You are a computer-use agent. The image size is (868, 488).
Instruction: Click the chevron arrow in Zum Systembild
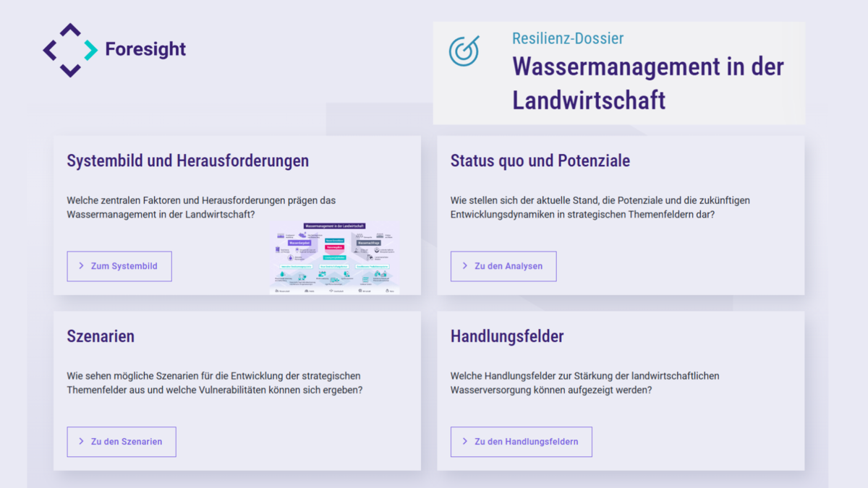pyautogui.click(x=81, y=266)
